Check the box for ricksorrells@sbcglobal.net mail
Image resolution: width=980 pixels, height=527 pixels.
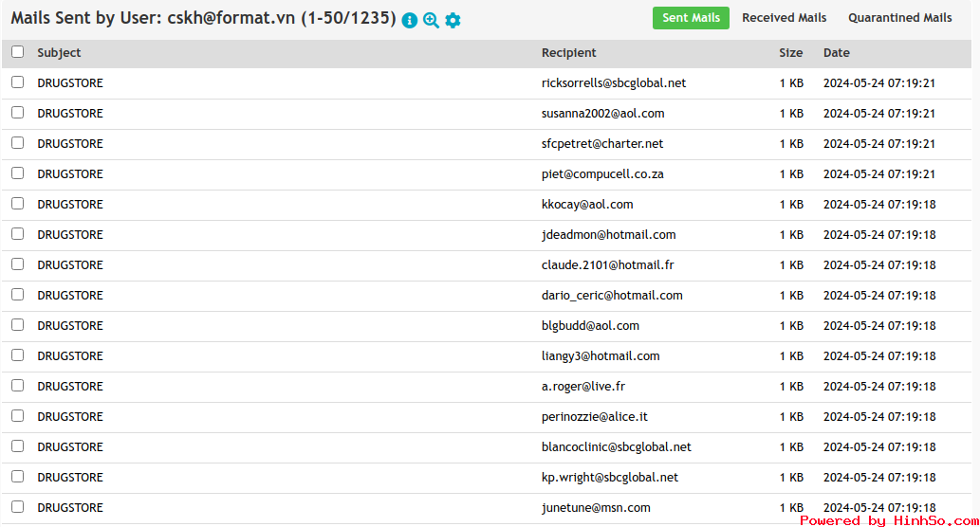tap(17, 82)
